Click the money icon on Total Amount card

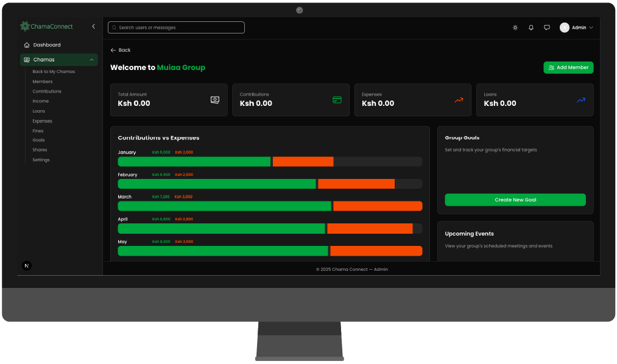click(x=214, y=99)
